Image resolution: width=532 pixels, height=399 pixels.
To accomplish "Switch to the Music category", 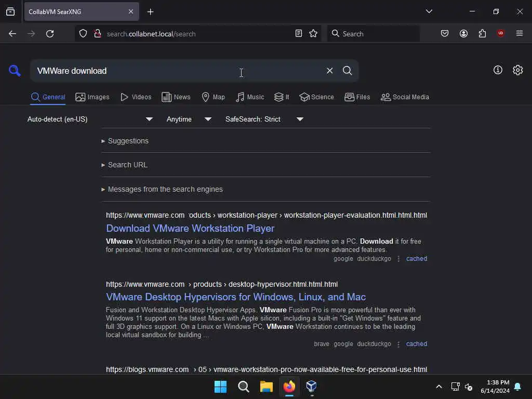I will [250, 97].
